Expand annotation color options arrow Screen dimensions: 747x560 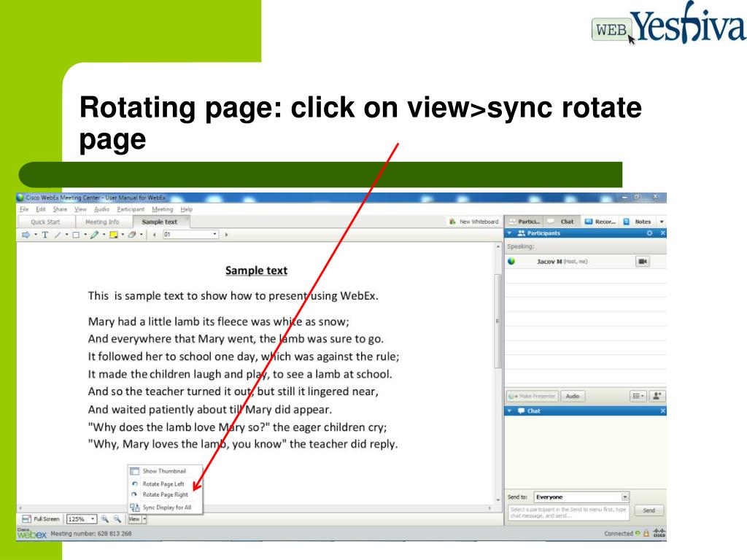[123, 234]
